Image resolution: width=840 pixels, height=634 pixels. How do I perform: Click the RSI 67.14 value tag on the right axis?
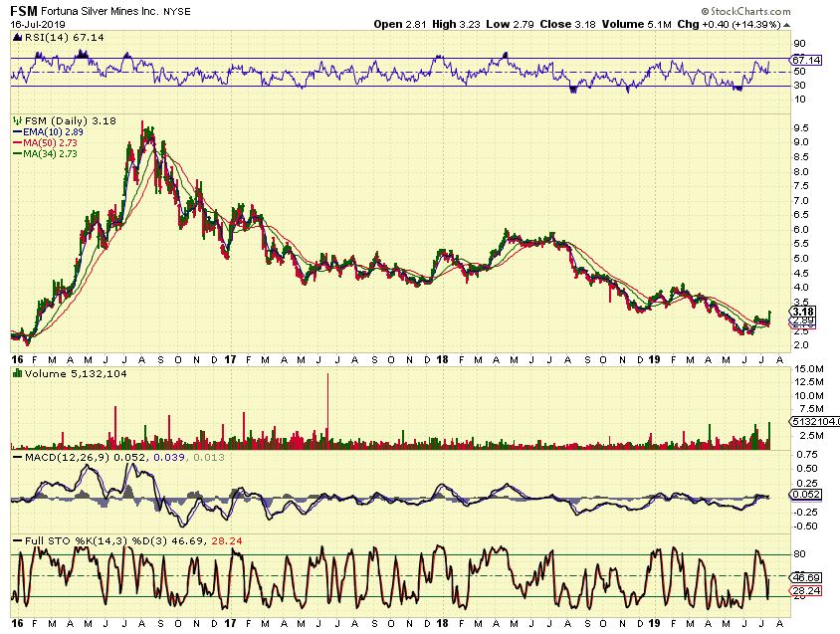pos(806,60)
